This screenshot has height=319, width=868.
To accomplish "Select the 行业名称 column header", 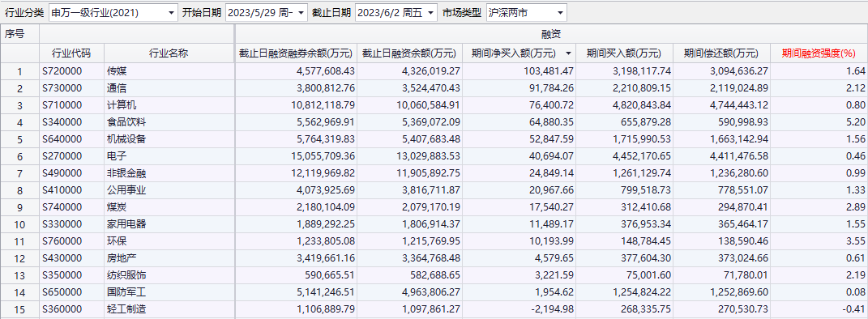I will coord(169,53).
